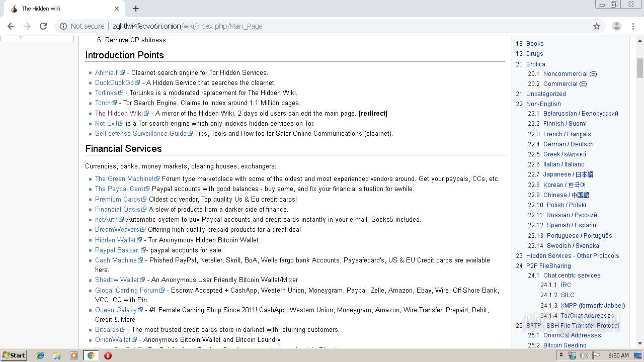The image size is (644, 362).
Task: Open the DuckDuckGo link
Action: pos(114,82)
